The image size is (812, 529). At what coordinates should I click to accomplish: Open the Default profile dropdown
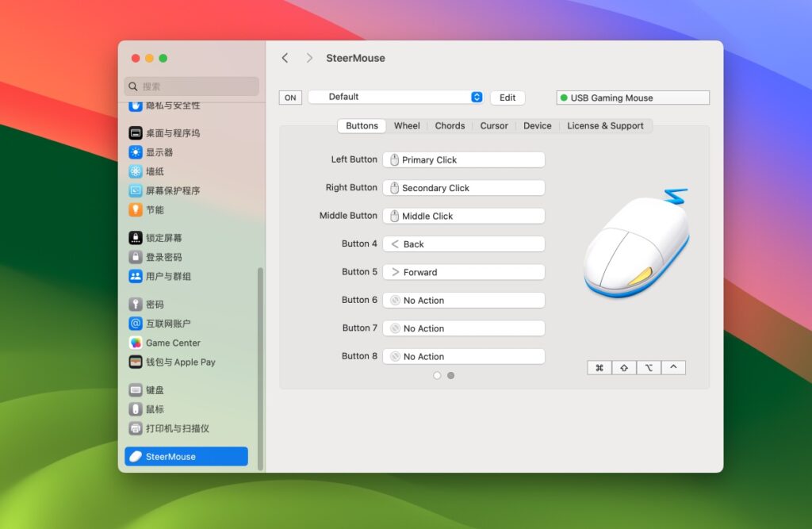point(396,97)
